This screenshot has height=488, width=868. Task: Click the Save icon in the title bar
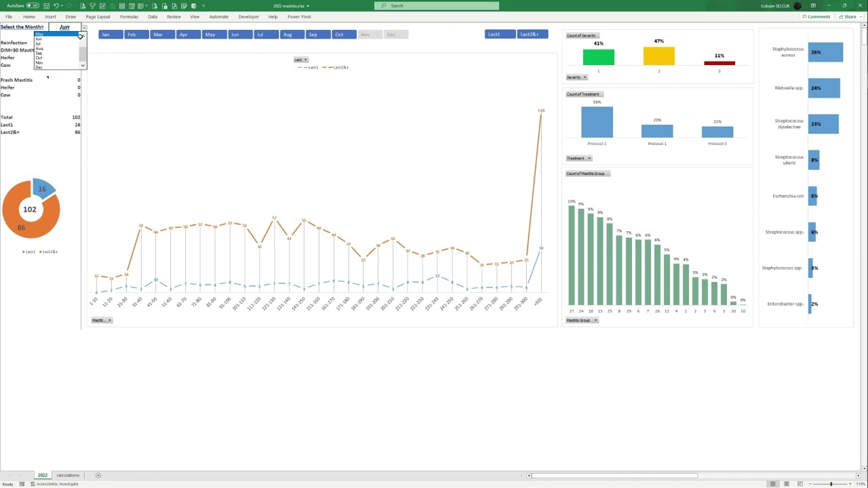(x=46, y=6)
